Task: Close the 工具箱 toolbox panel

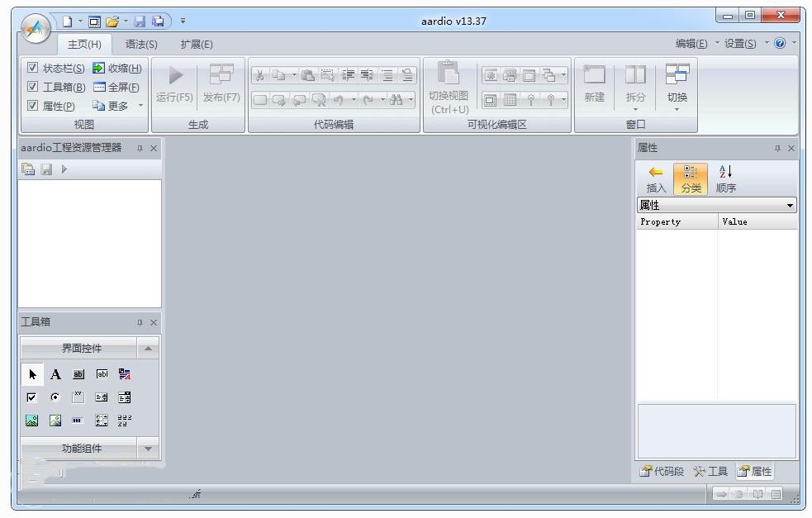Action: click(154, 323)
